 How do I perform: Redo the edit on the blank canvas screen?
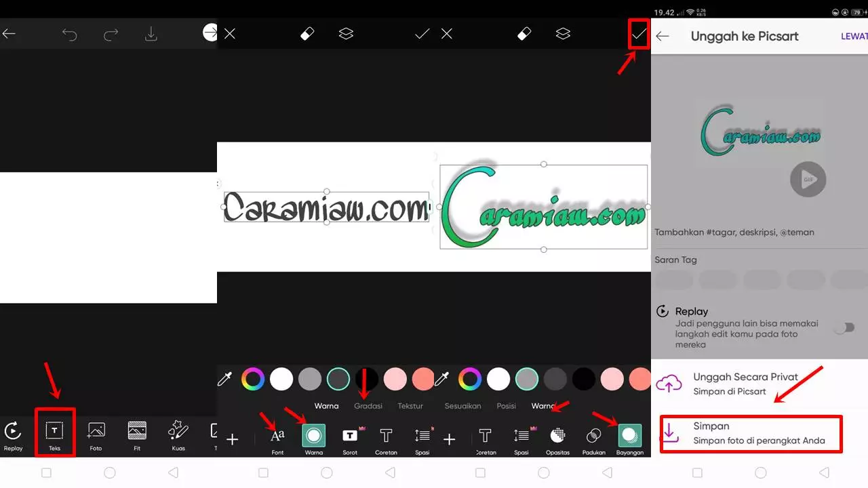pos(111,33)
